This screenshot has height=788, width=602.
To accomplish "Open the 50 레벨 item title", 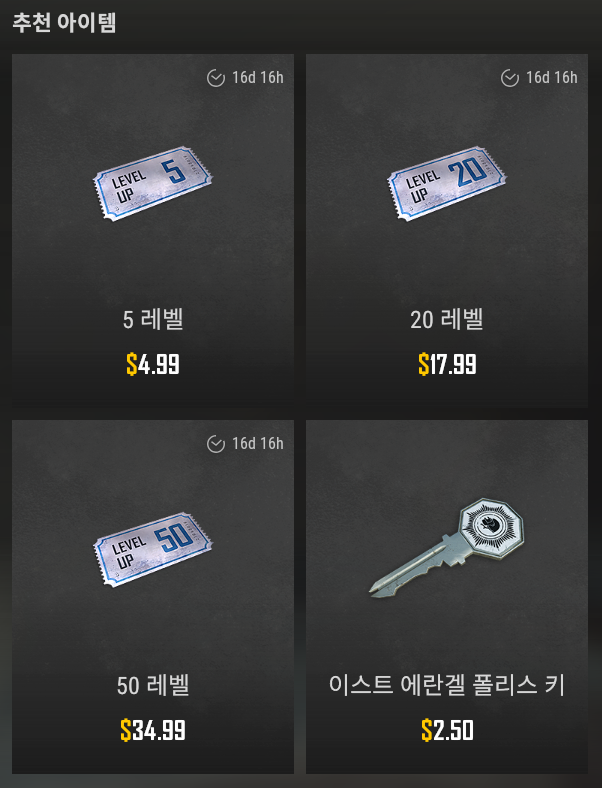I will click(153, 685).
